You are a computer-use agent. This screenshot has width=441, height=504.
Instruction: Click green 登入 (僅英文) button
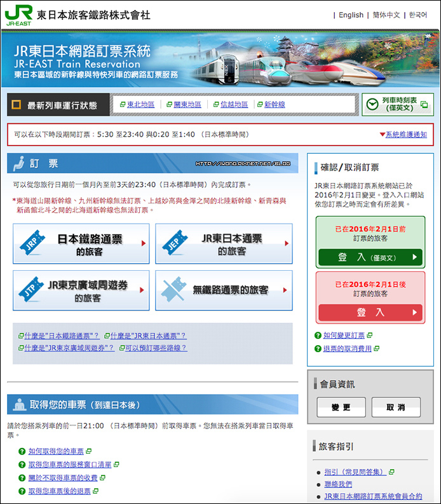(x=370, y=257)
